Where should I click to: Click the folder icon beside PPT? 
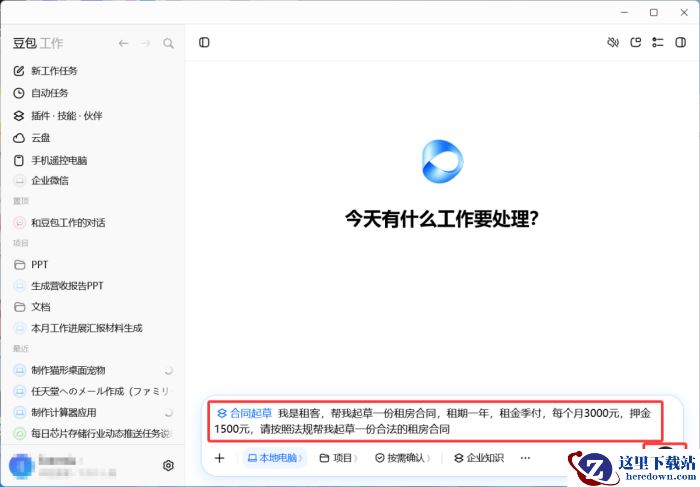[x=19, y=265]
